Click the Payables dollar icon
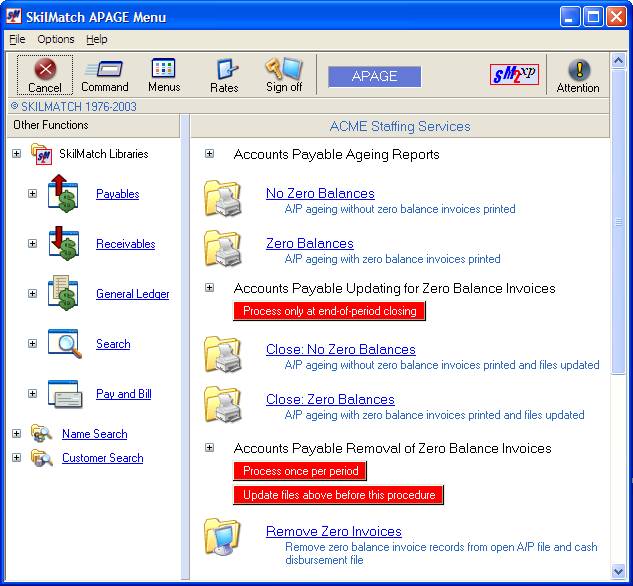The width and height of the screenshot is (633, 586). point(63,193)
